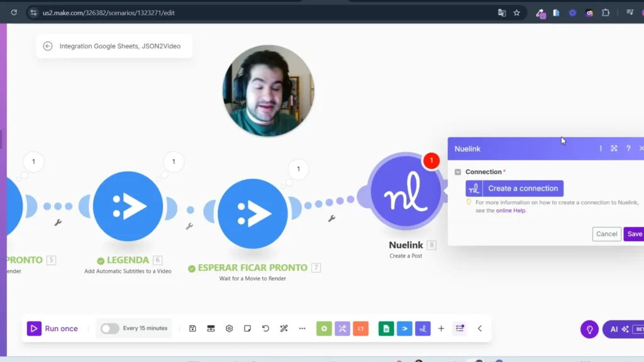Screen dimensions: 644x362
Task: Select the URL in the address bar
Action: pyautogui.click(x=108, y=13)
